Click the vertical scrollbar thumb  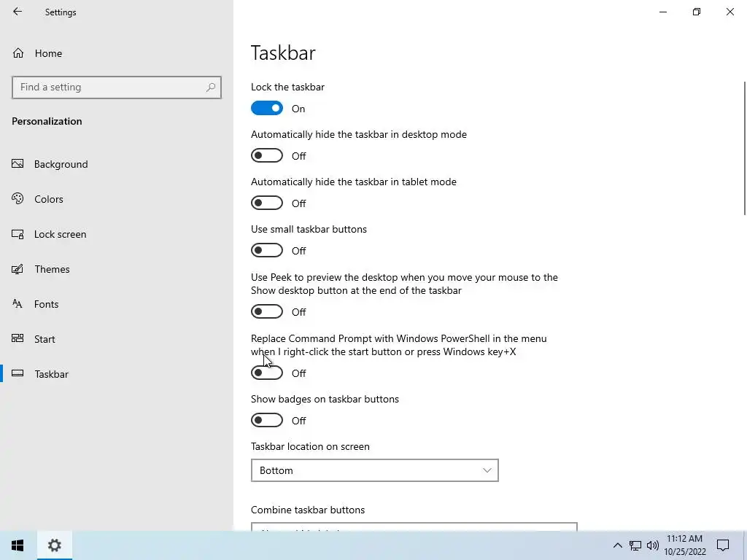[745, 147]
